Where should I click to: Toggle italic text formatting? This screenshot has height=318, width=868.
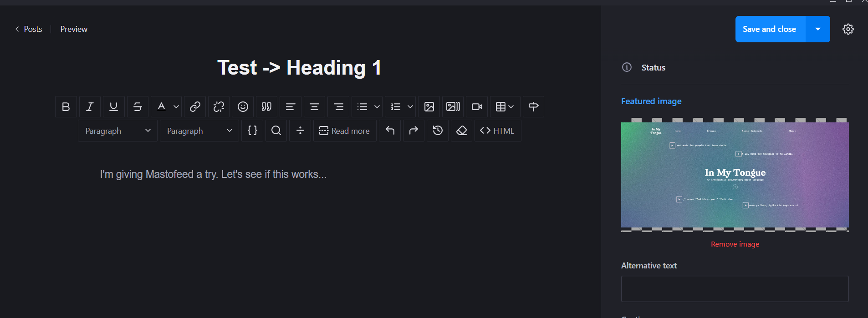[x=90, y=106]
